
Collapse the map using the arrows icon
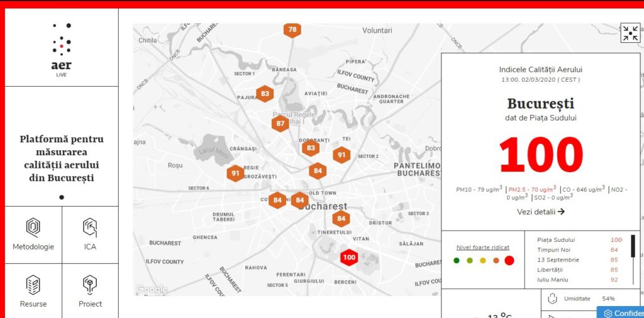click(630, 33)
